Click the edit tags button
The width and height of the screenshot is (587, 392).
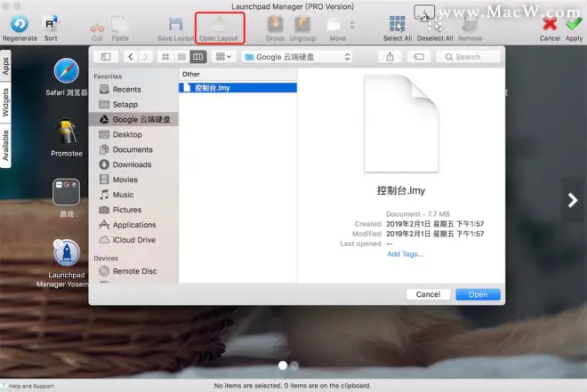(419, 57)
